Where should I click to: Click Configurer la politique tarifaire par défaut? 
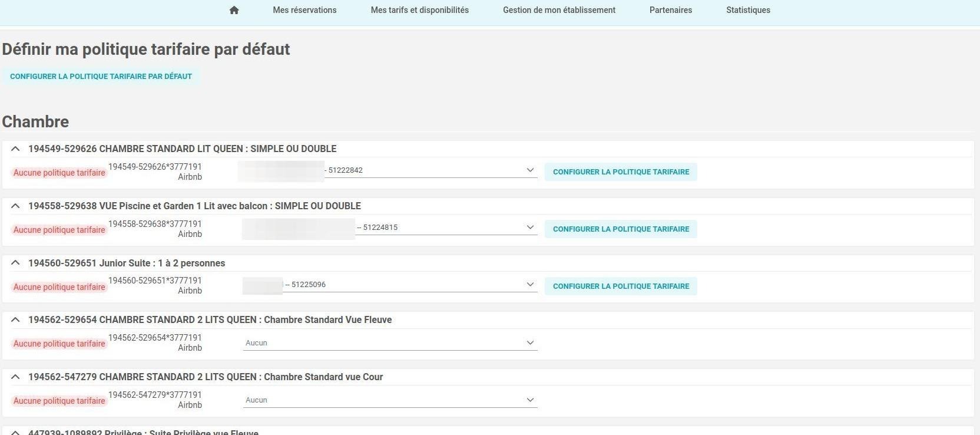pos(101,77)
